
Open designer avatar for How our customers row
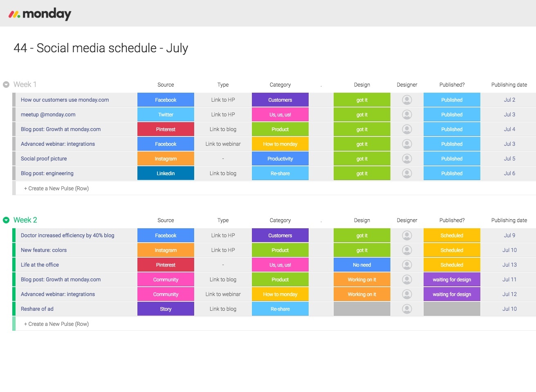point(407,100)
